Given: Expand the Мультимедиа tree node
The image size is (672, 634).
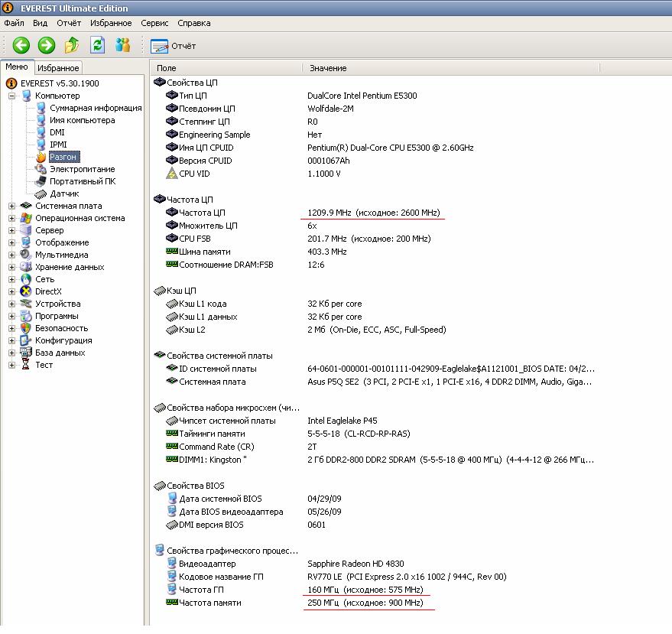Looking at the screenshot, I should pos(12,255).
